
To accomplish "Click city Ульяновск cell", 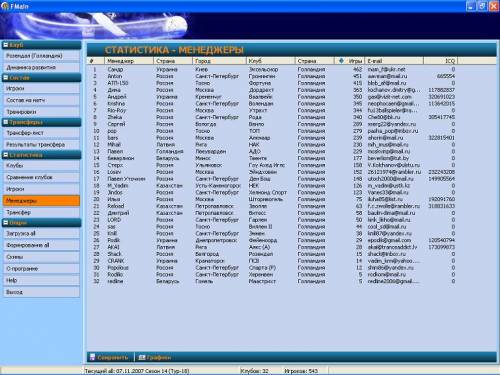I will pos(208,165).
